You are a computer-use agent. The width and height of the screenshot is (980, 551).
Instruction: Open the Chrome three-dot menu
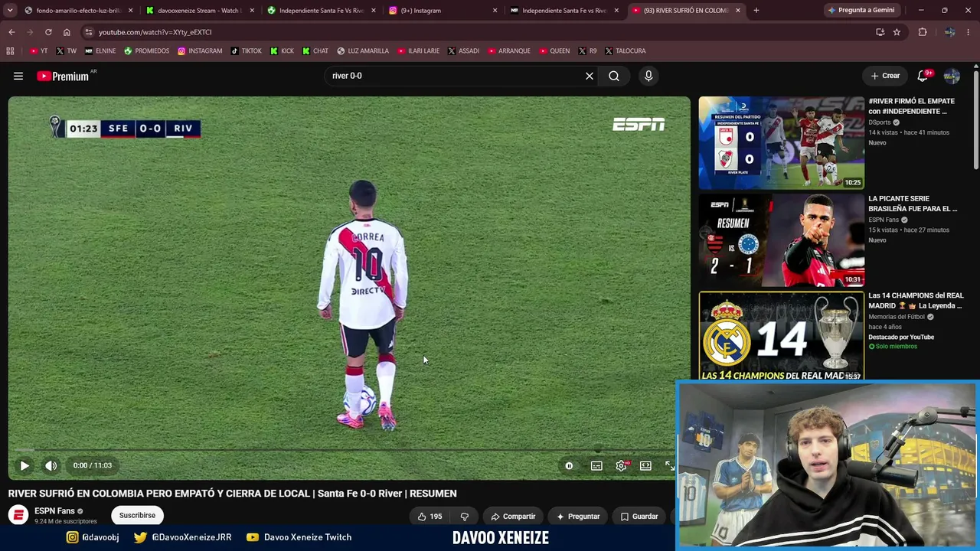click(969, 32)
